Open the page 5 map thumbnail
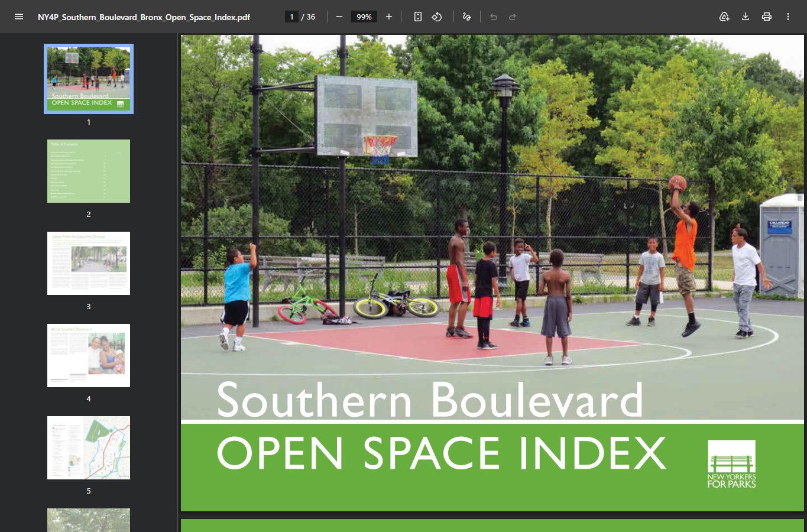 pyautogui.click(x=89, y=447)
